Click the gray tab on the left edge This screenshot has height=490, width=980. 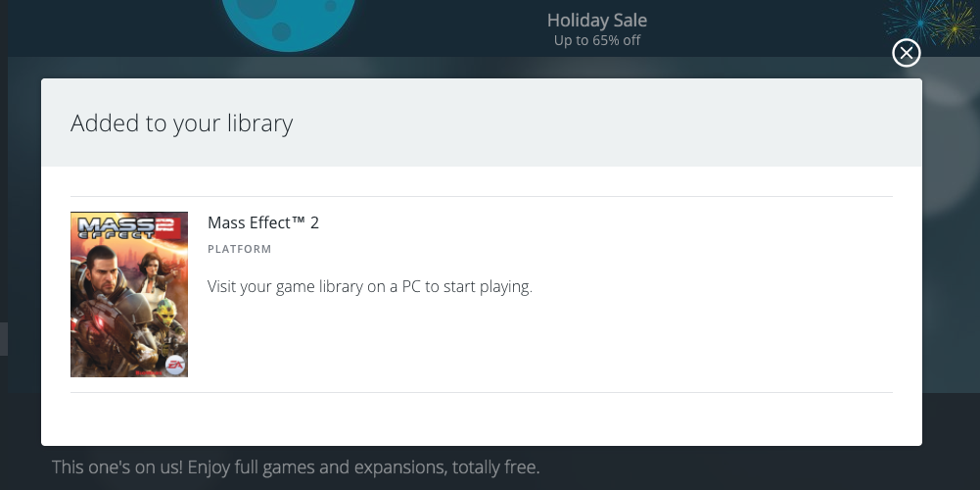[4, 339]
